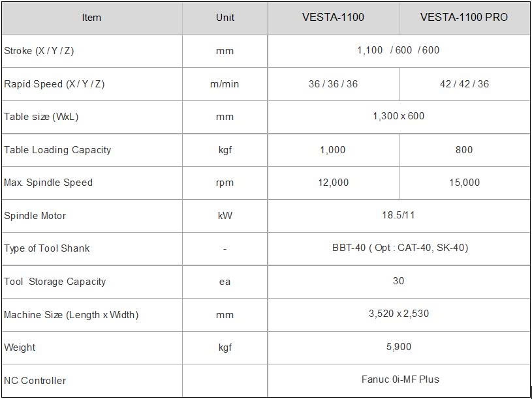Click the m/min unit cell
This screenshot has width=532, height=399.
pyautogui.click(x=225, y=84)
